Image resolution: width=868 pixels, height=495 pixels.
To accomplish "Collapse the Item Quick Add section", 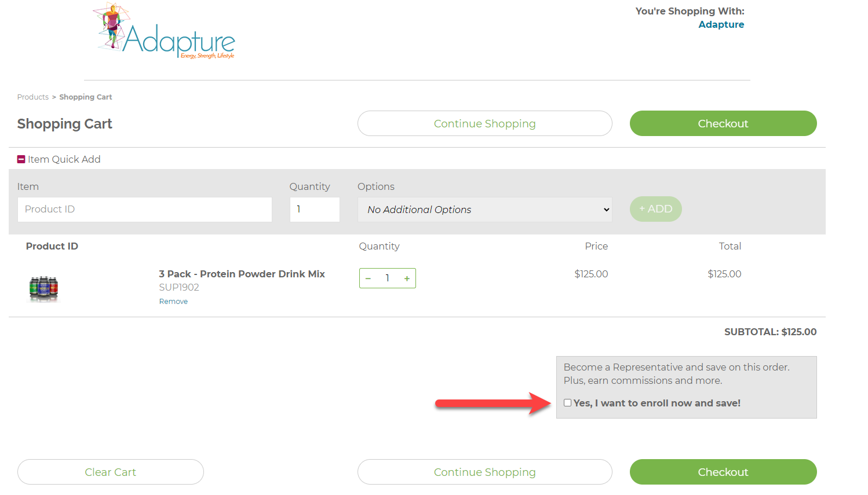I will 21,159.
